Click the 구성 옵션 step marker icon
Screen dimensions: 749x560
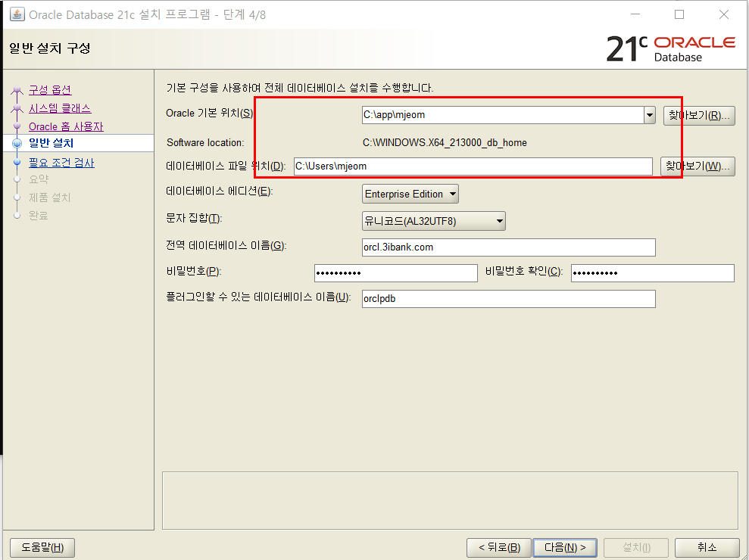[x=17, y=90]
